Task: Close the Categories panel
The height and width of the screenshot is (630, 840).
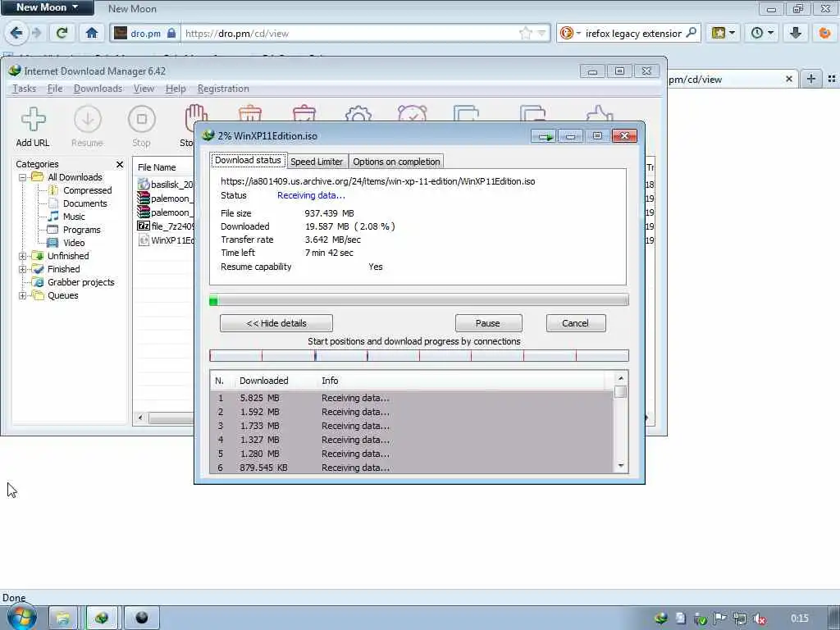Action: click(120, 164)
